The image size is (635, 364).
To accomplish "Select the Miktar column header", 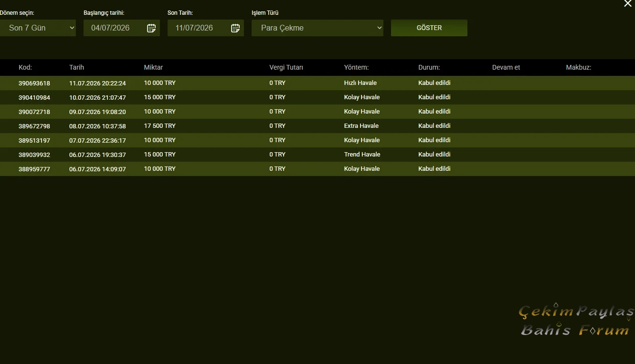I will [x=153, y=67].
